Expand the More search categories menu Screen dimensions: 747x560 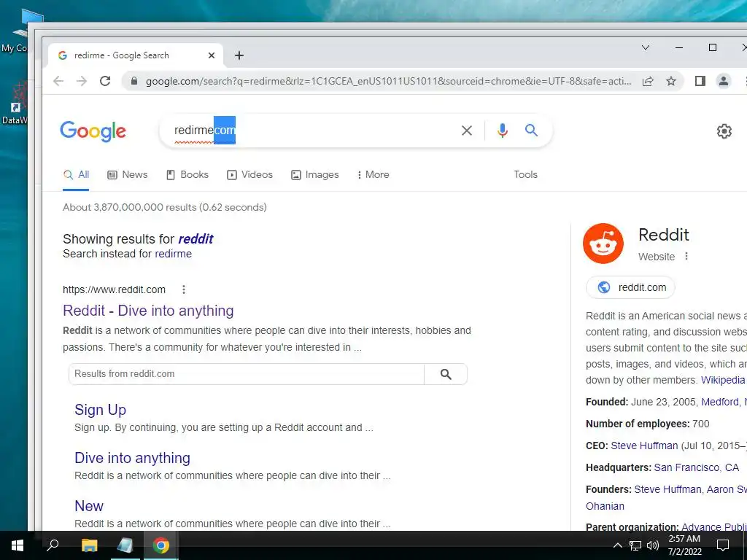tap(373, 175)
